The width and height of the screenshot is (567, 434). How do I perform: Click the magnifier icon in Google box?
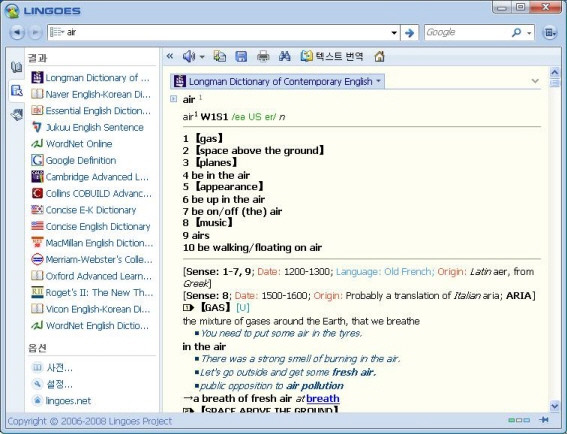pyautogui.click(x=517, y=33)
